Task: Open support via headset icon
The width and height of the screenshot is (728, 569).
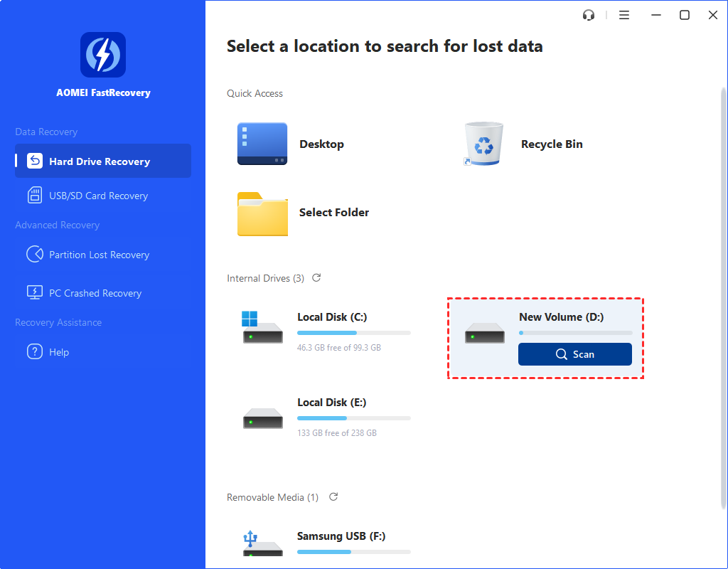Action: [588, 16]
